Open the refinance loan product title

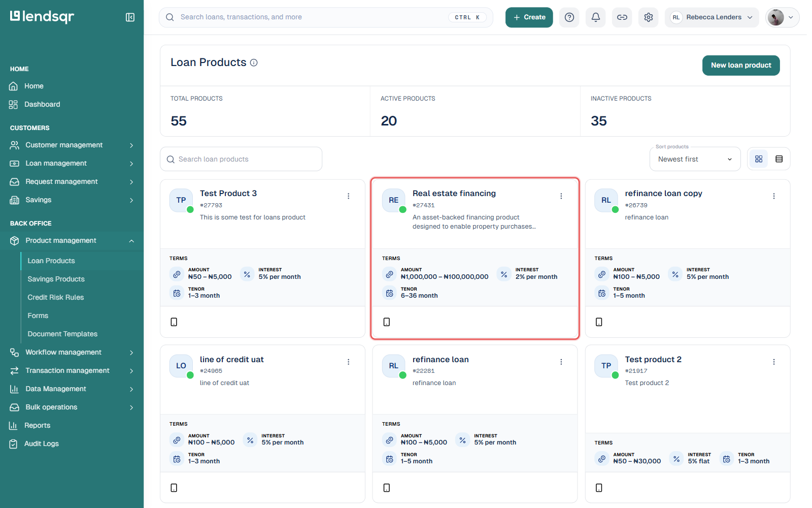[441, 360]
